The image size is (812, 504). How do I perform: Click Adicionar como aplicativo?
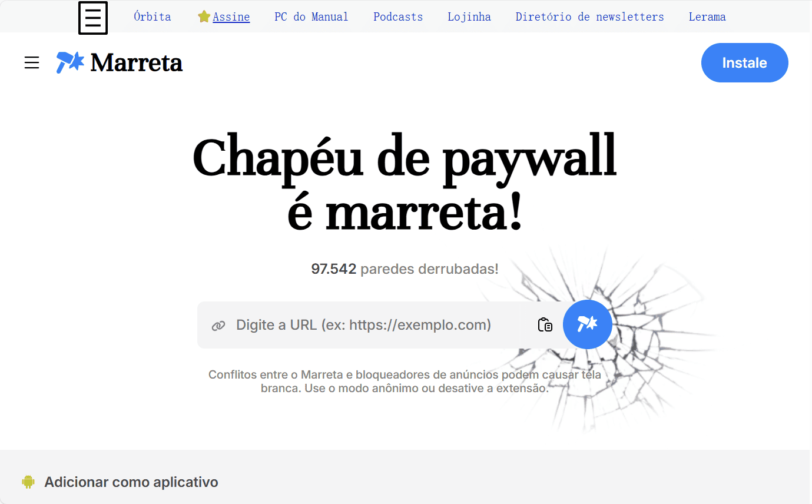131,482
